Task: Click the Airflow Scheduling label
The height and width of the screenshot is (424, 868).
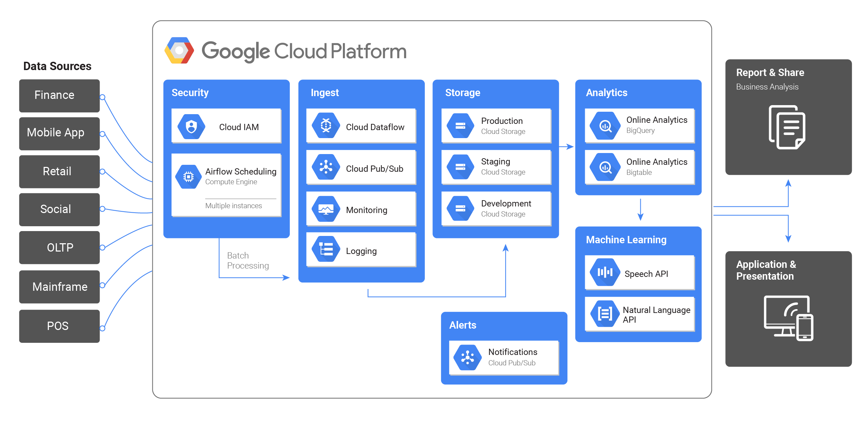Action: pyautogui.click(x=241, y=171)
